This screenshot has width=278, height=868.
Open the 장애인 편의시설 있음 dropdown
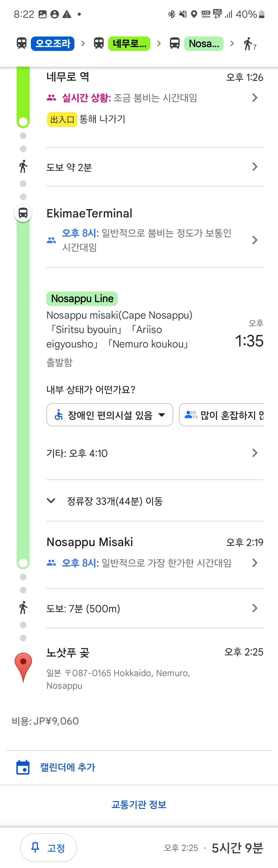110,415
